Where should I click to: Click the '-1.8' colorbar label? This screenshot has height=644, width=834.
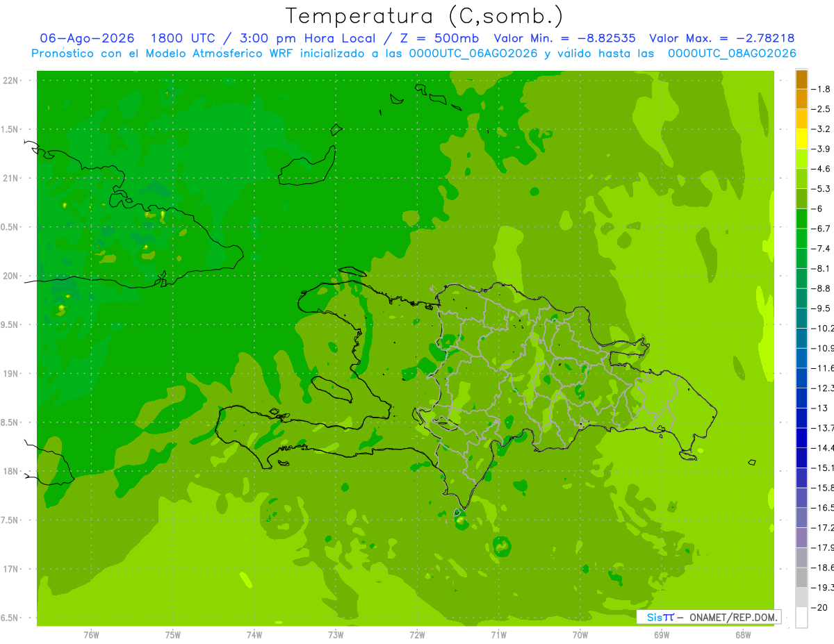click(x=821, y=90)
